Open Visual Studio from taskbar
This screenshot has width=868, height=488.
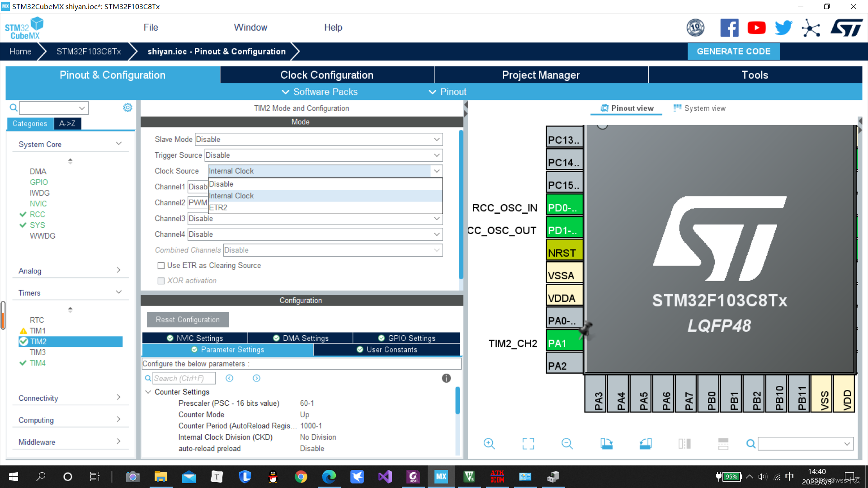(x=385, y=477)
